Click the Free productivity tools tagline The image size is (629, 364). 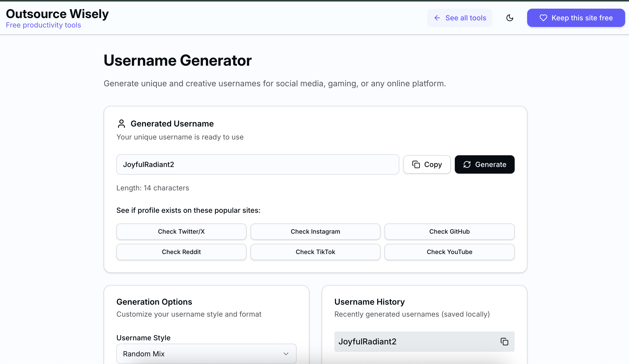[44, 25]
